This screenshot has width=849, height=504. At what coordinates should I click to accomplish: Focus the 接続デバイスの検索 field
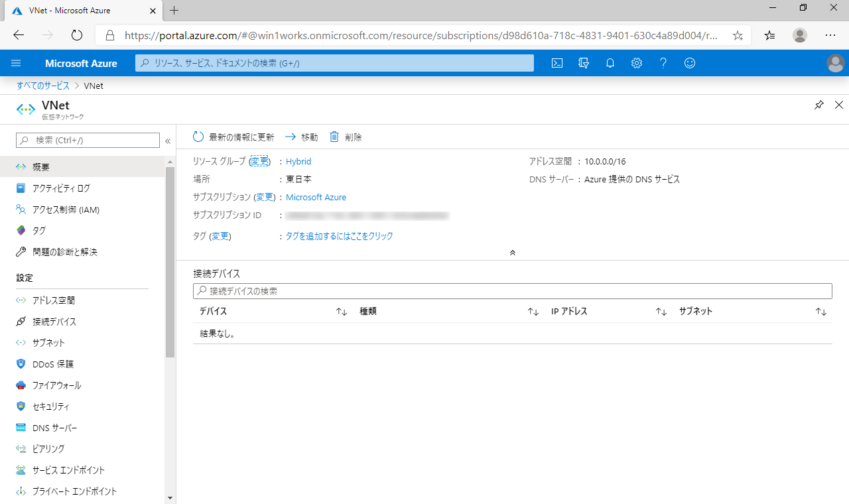[512, 291]
